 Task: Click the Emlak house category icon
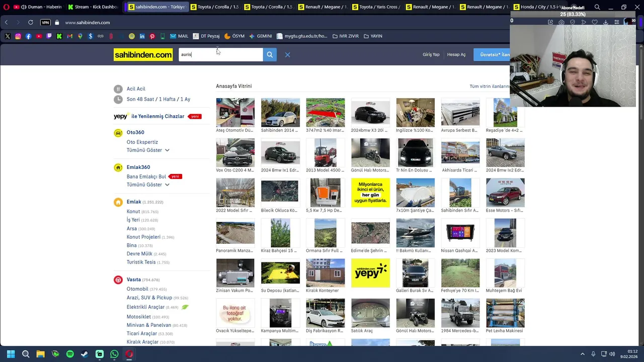118,202
